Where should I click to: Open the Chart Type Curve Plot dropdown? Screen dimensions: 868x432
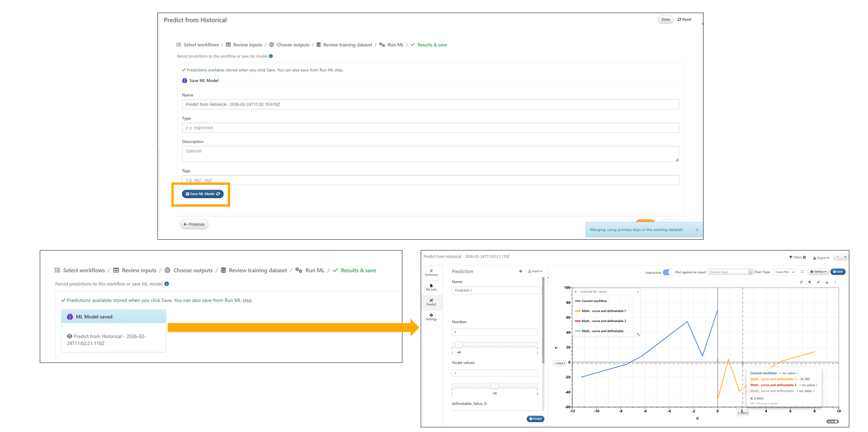point(784,272)
